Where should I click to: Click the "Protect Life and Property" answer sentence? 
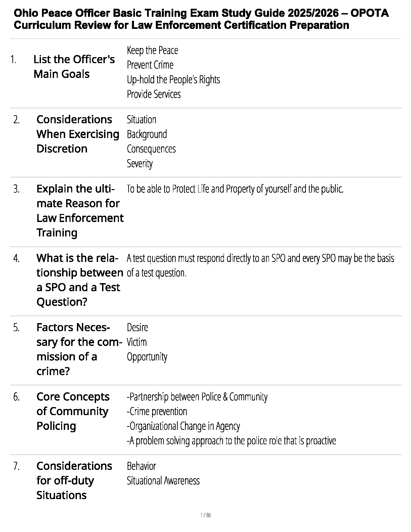[x=235, y=189]
